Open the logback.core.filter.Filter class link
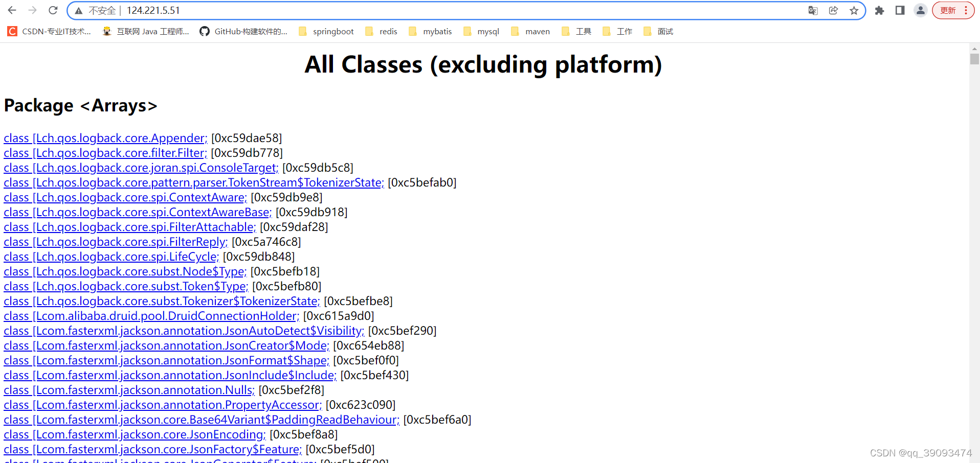The image size is (980, 463). coord(105,153)
